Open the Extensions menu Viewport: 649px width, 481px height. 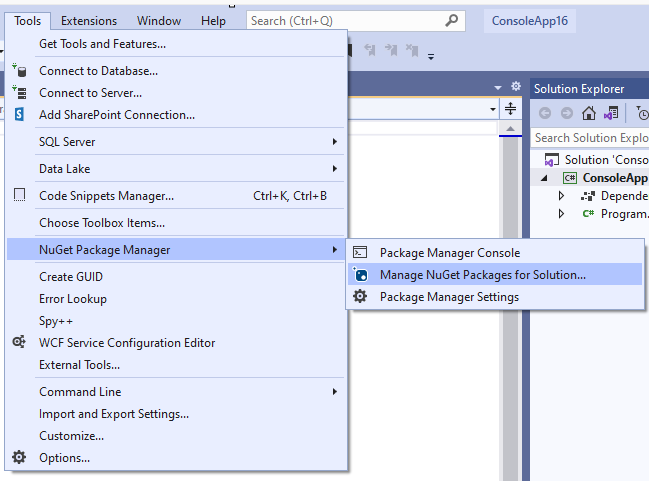click(89, 21)
